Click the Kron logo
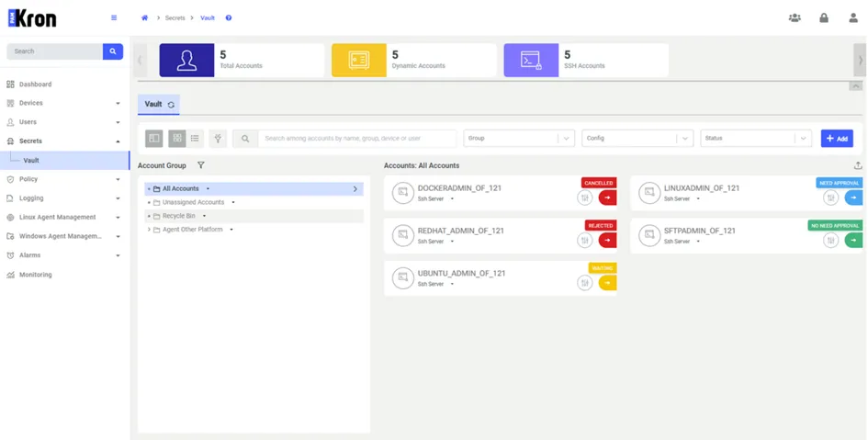Viewport: 868px width, 440px height. [x=32, y=18]
